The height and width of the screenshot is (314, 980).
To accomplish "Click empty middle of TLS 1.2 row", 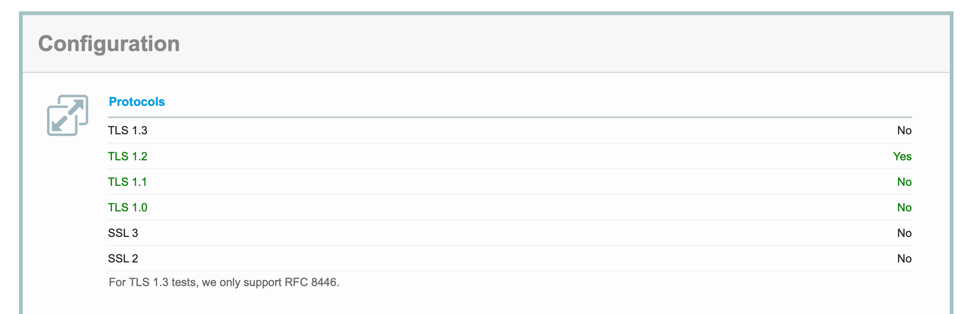I will 510,157.
